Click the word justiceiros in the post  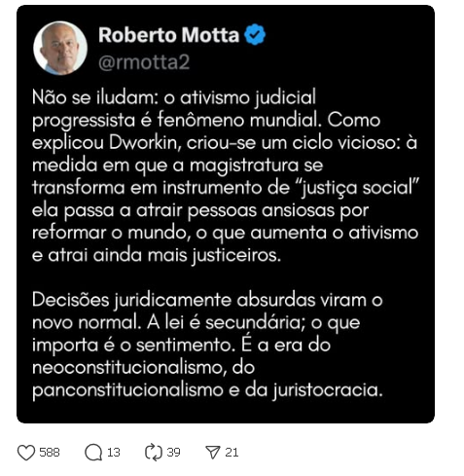coord(236,256)
